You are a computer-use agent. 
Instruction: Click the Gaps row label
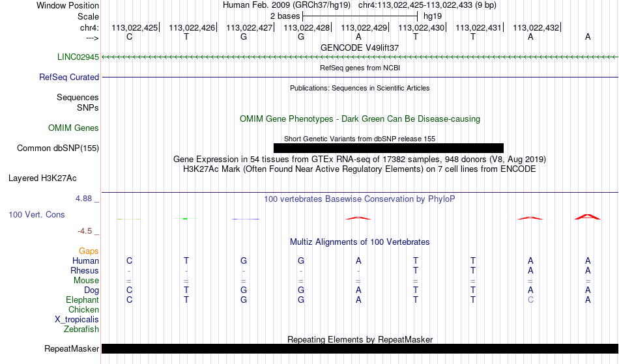89,251
